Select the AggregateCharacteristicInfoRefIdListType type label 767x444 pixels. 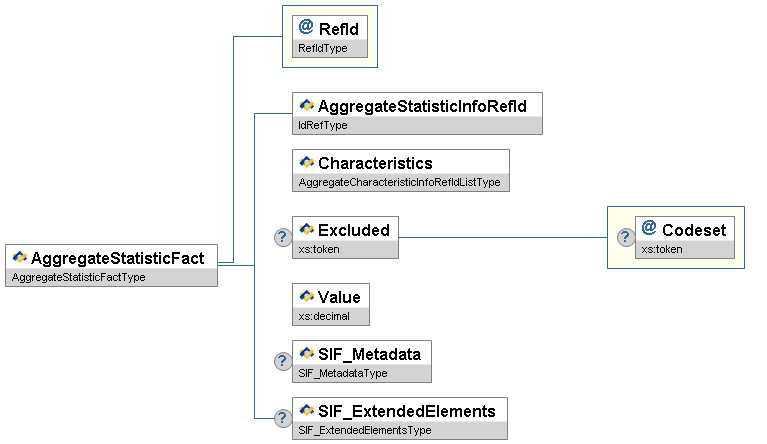pos(399,182)
